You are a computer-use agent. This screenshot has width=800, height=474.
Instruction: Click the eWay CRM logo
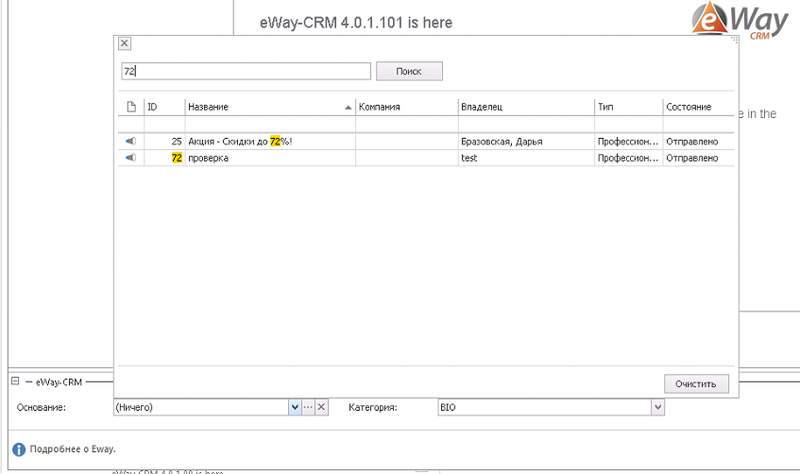(740, 20)
